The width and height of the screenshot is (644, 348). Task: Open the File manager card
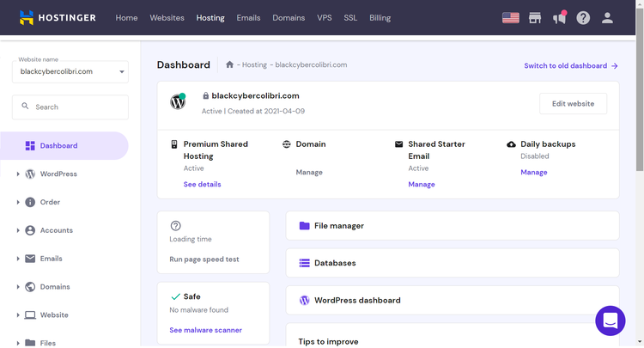tap(453, 226)
